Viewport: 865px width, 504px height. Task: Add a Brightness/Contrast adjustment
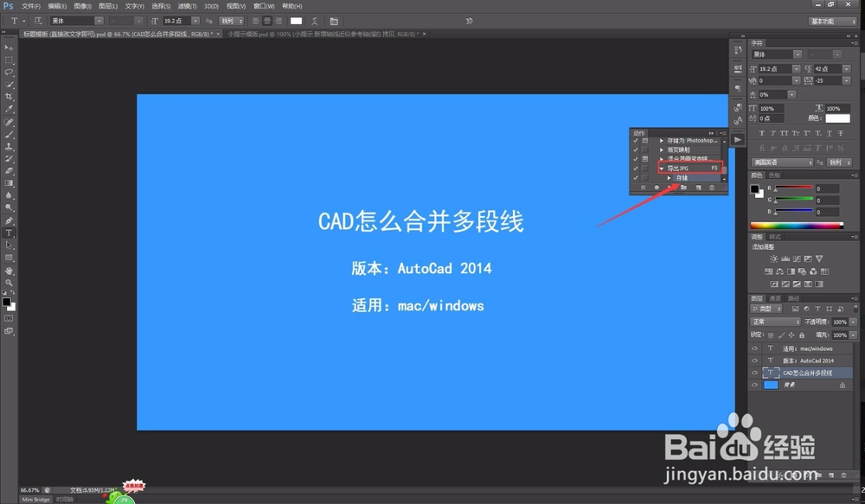coord(774,258)
